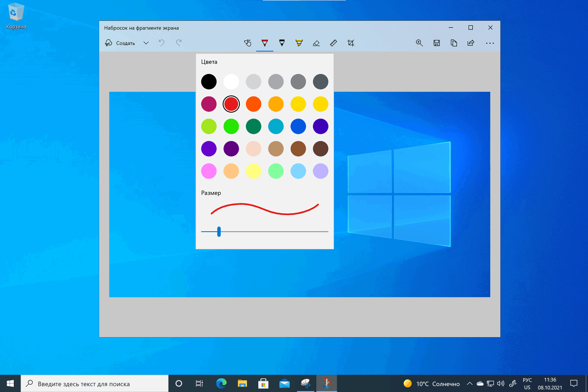The height and width of the screenshot is (392, 588).
Task: Select the touch writing tool
Action: [248, 43]
